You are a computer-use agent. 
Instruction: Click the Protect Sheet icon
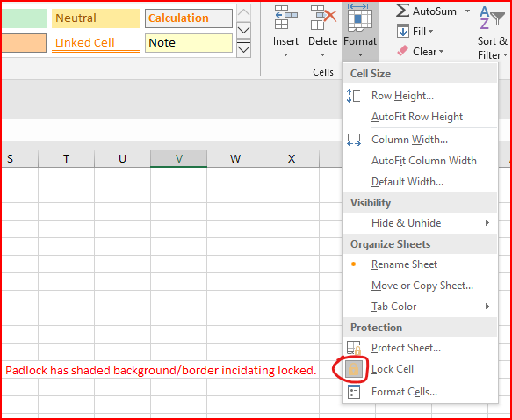tap(354, 348)
